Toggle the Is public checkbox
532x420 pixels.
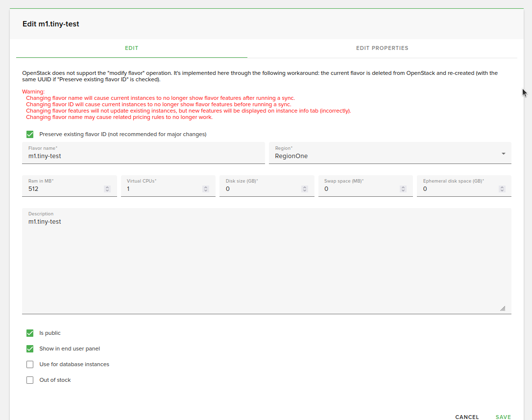(x=30, y=333)
